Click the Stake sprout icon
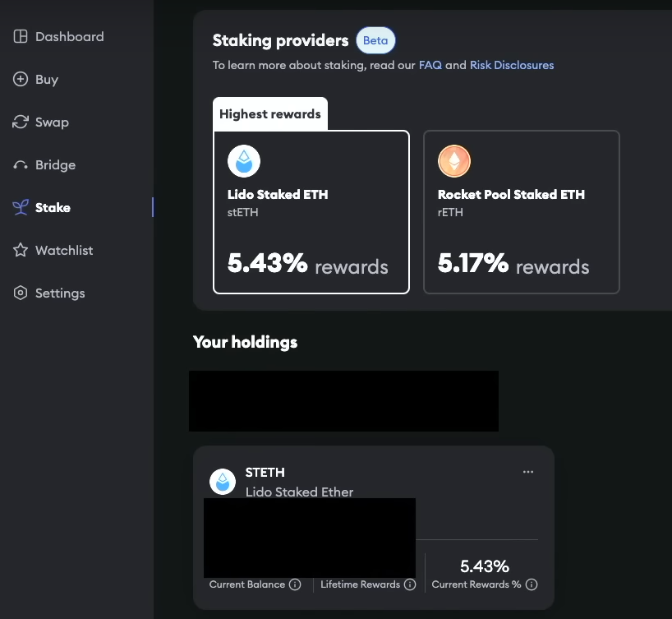Image resolution: width=672 pixels, height=619 pixels. (x=21, y=208)
